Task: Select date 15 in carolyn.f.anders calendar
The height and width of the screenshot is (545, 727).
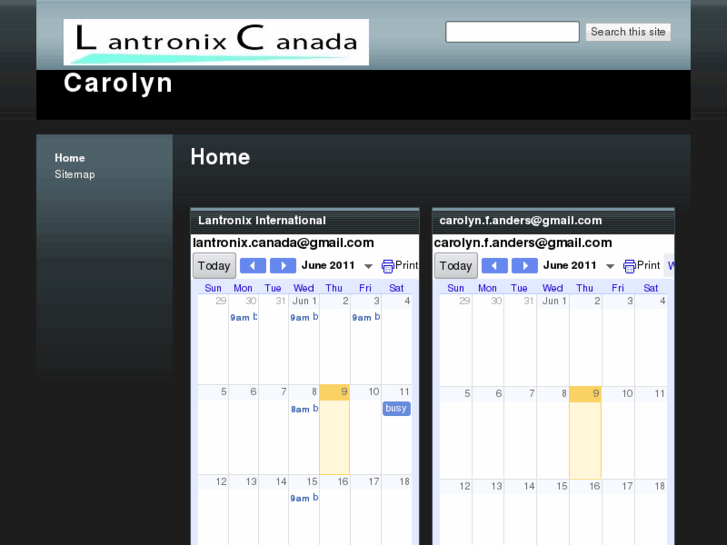Action: click(x=561, y=486)
